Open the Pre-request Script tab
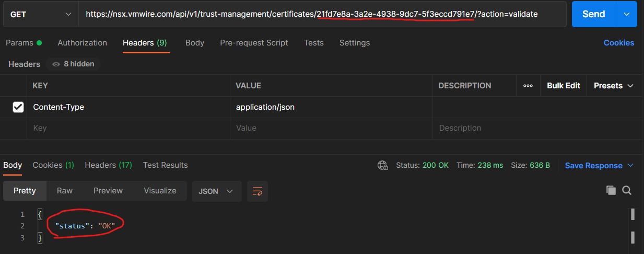The image size is (644, 254). click(x=254, y=43)
